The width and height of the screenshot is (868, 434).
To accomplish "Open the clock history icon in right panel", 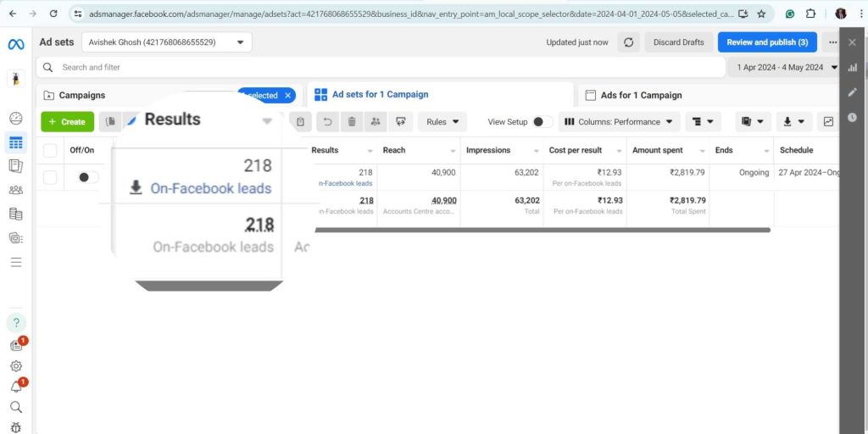I will (853, 117).
